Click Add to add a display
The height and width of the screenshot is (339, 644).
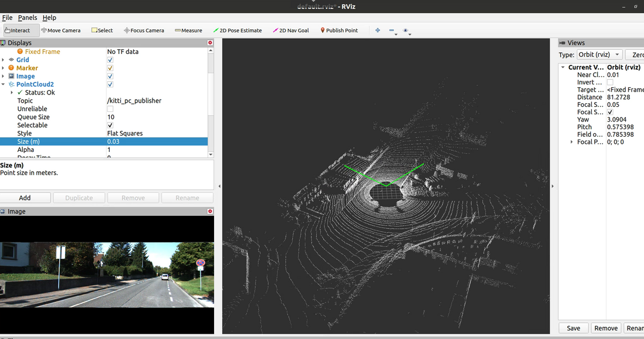pos(25,198)
